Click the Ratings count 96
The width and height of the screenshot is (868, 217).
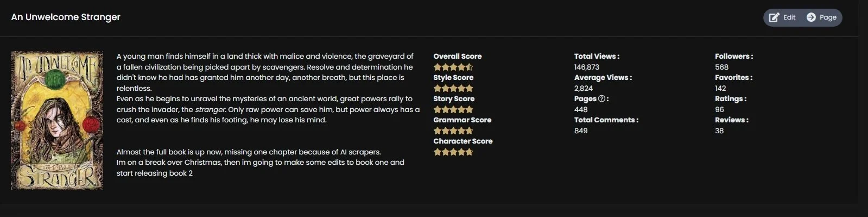(719, 109)
